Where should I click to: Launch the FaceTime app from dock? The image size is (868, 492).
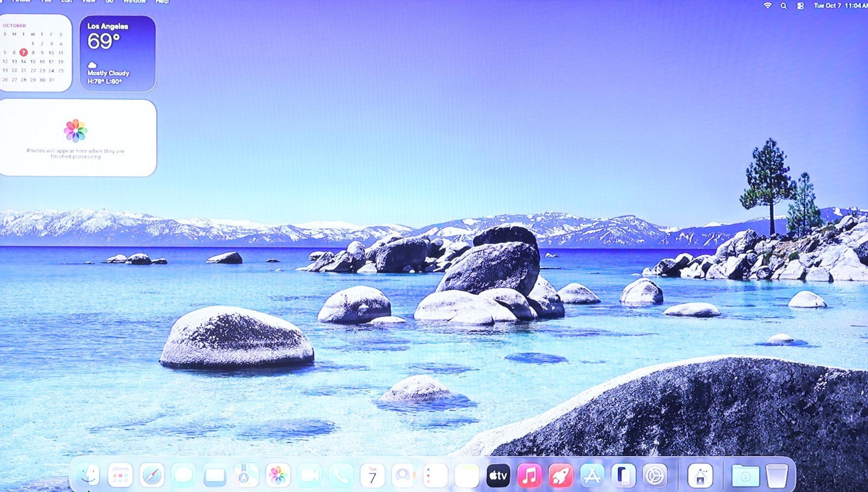pyautogui.click(x=309, y=476)
